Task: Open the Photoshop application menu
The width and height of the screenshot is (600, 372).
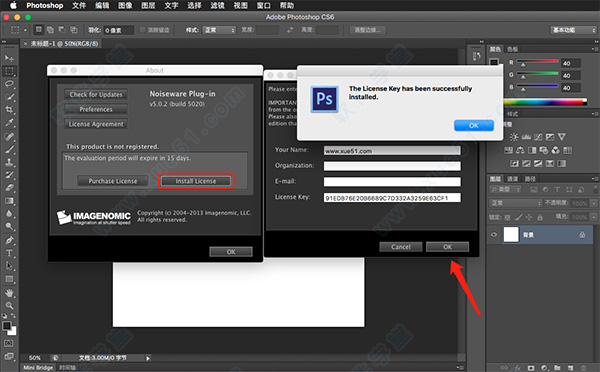Action: tap(44, 5)
